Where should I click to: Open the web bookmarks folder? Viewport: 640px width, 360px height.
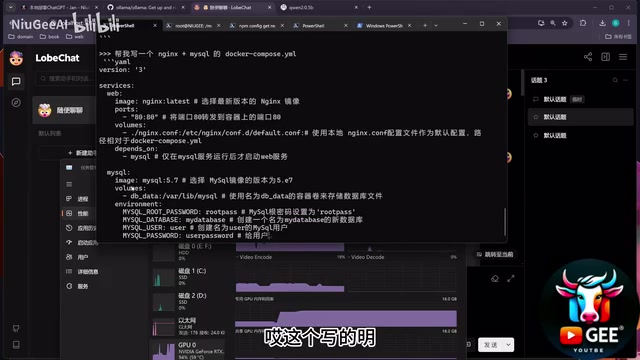point(75,37)
